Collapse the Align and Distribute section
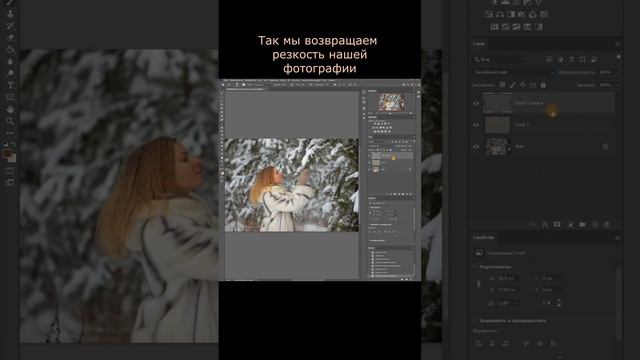Screen dimensions: 640x360 click(475, 320)
